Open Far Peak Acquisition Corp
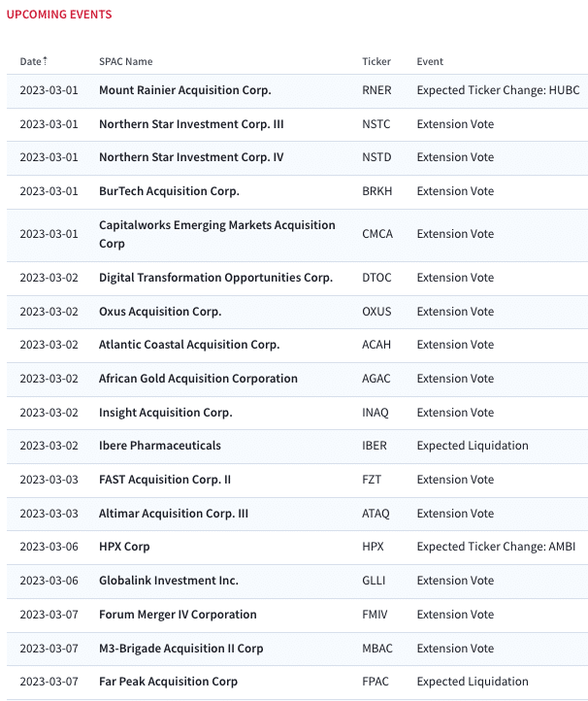 (x=168, y=682)
